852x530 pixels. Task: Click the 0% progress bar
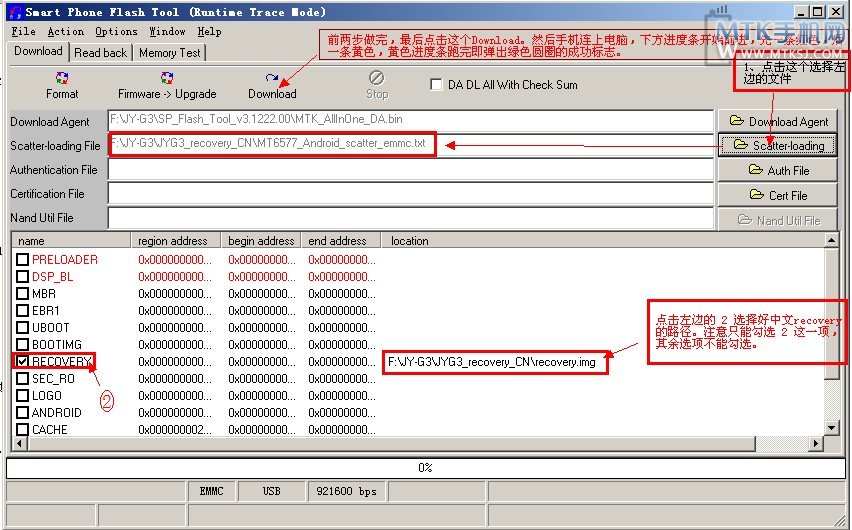pyautogui.click(x=425, y=467)
